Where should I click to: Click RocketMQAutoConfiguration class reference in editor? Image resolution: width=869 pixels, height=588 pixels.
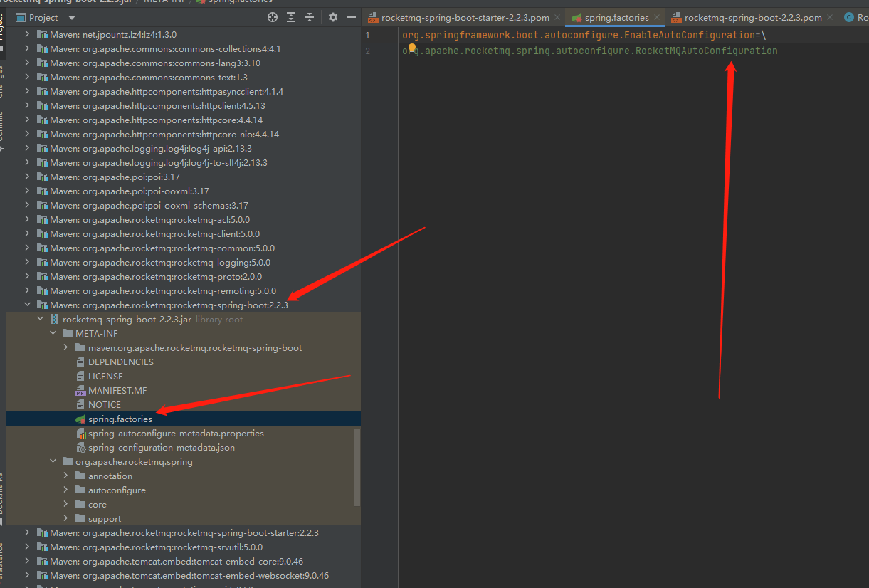[x=707, y=51]
